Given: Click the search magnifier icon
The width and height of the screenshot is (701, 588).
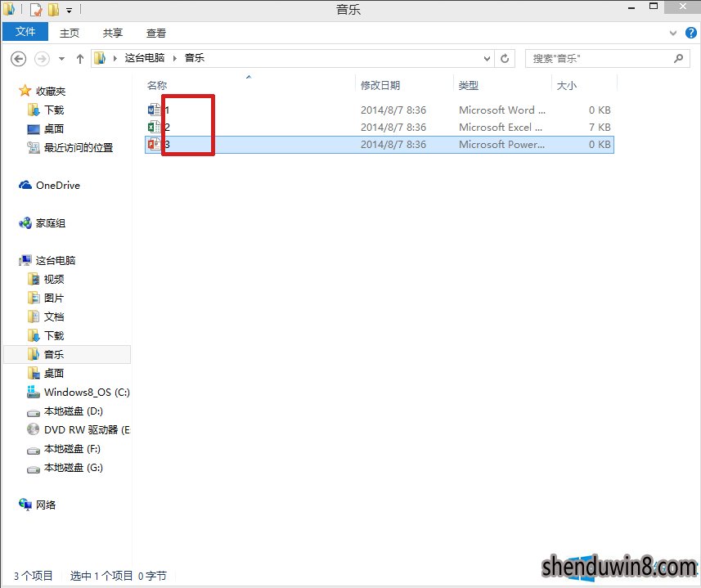Looking at the screenshot, I should pyautogui.click(x=679, y=59).
